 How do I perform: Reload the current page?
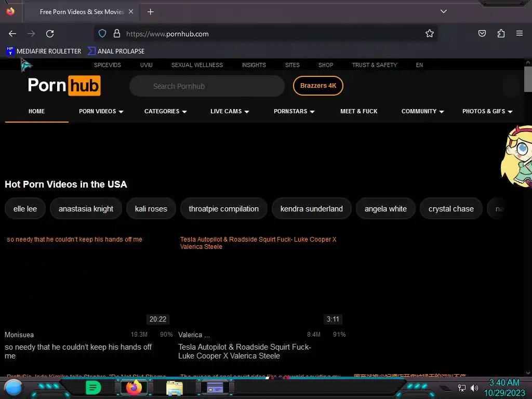(x=50, y=34)
